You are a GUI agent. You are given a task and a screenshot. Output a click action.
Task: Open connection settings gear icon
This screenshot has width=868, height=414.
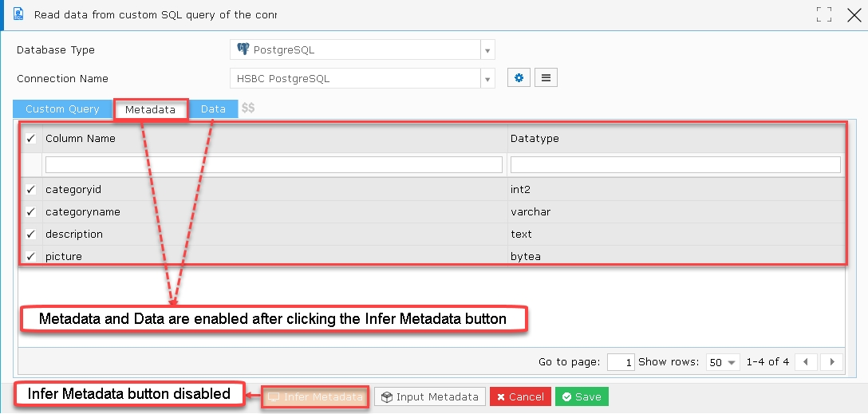coord(519,78)
